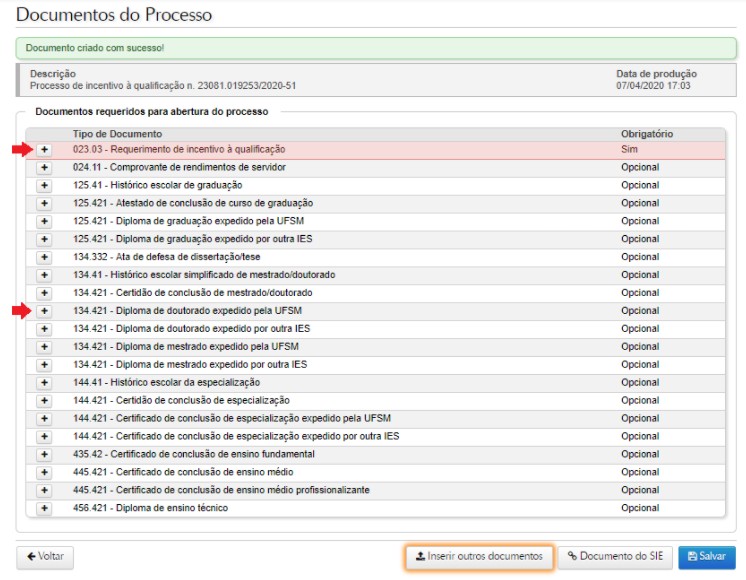Add Diploma de ensino técnico document
746x580 pixels.
[x=44, y=509]
